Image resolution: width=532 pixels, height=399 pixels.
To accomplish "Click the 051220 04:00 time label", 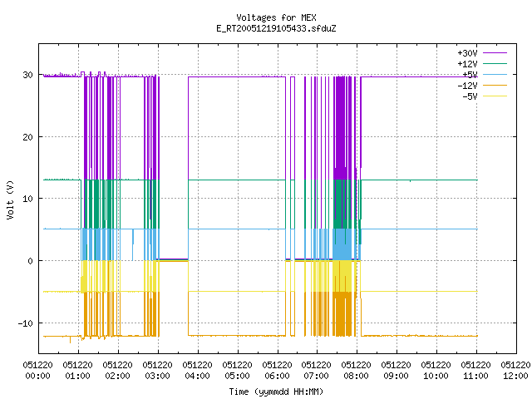I will 198,371.
